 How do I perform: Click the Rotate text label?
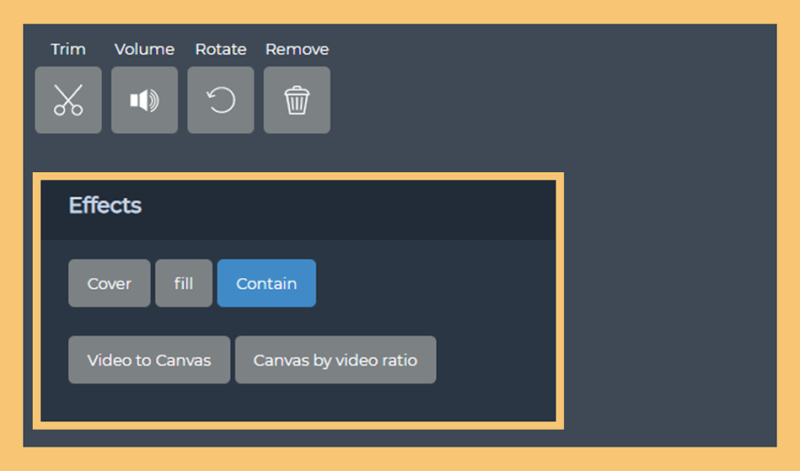(220, 49)
